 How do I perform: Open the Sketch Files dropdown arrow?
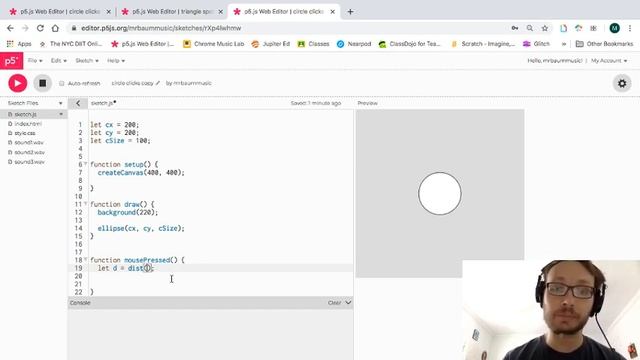(x=60, y=103)
